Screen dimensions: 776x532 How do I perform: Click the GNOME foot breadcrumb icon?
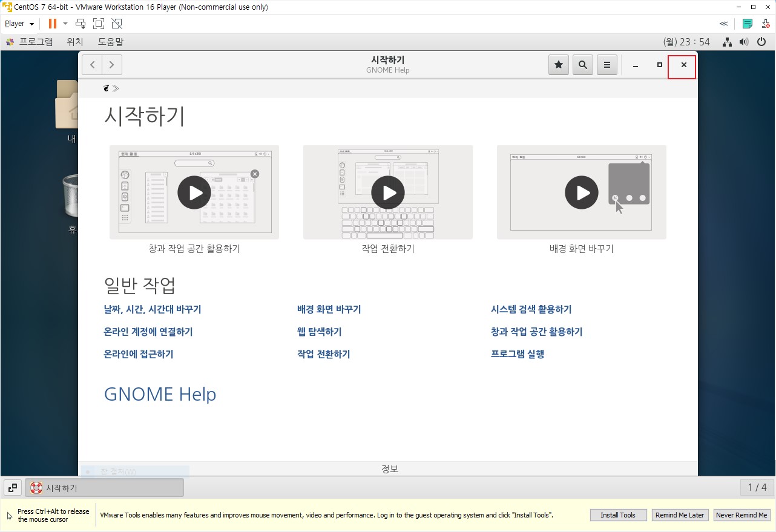pos(107,88)
